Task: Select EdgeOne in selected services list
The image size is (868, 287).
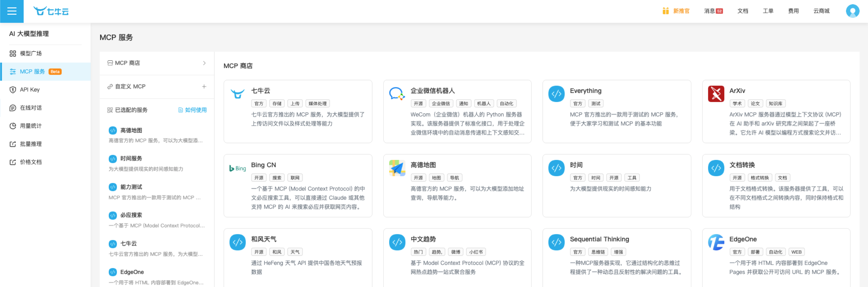Action: coord(157,276)
